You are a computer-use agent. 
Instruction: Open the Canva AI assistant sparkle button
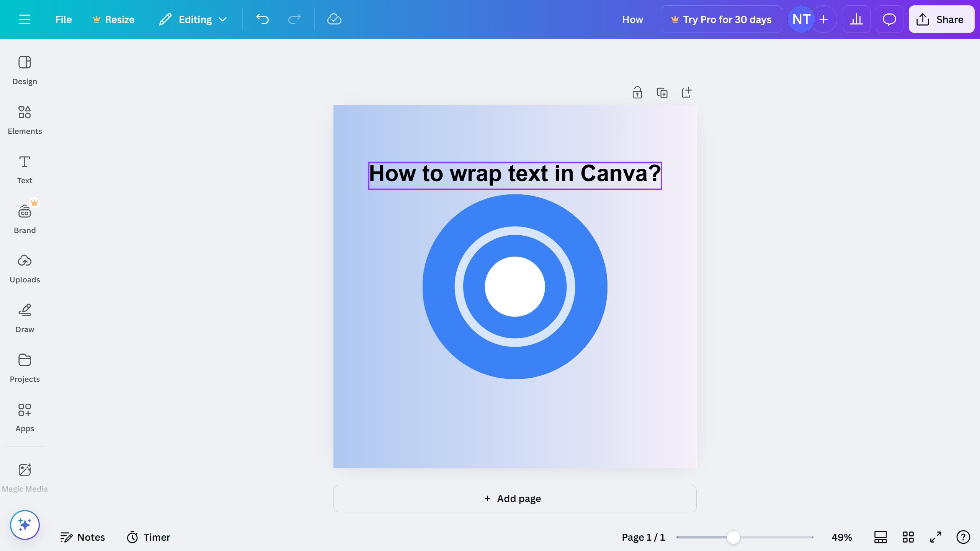24,525
